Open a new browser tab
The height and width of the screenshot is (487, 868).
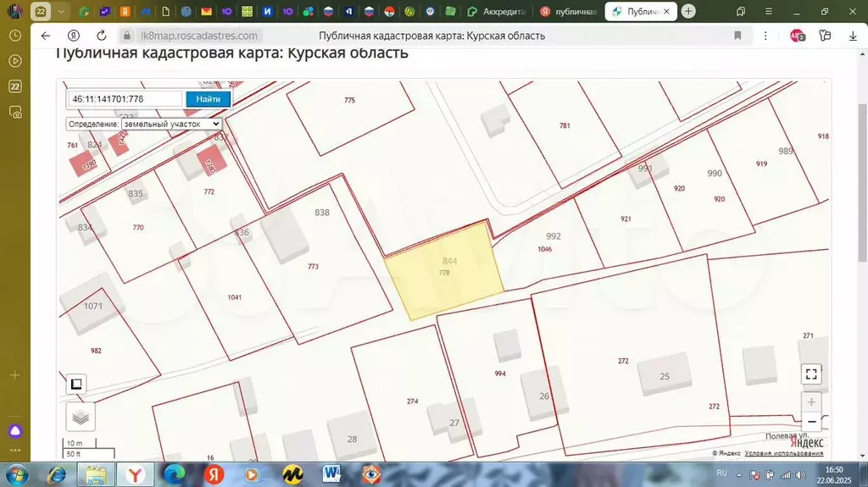click(x=688, y=11)
